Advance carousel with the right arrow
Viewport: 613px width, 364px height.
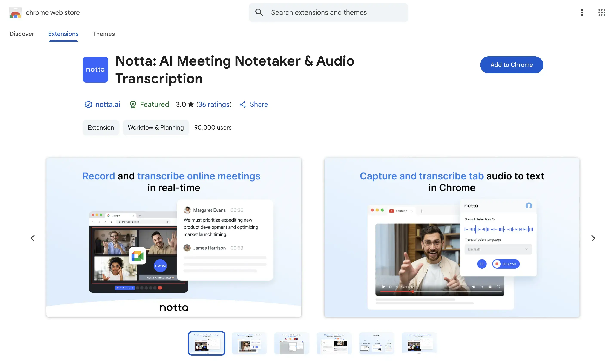pyautogui.click(x=593, y=238)
